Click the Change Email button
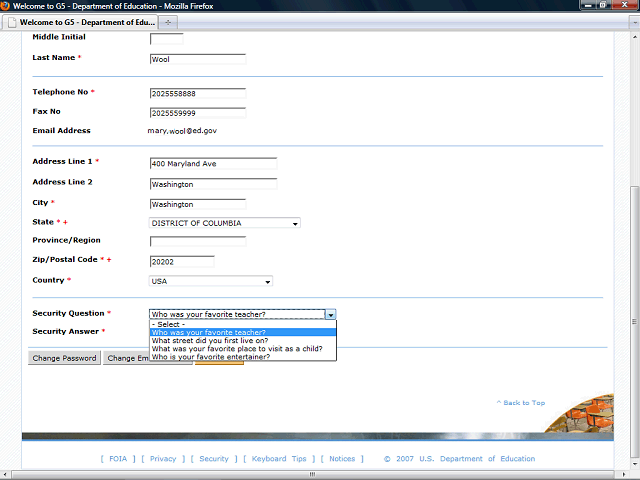The height and width of the screenshot is (480, 640). 127,358
